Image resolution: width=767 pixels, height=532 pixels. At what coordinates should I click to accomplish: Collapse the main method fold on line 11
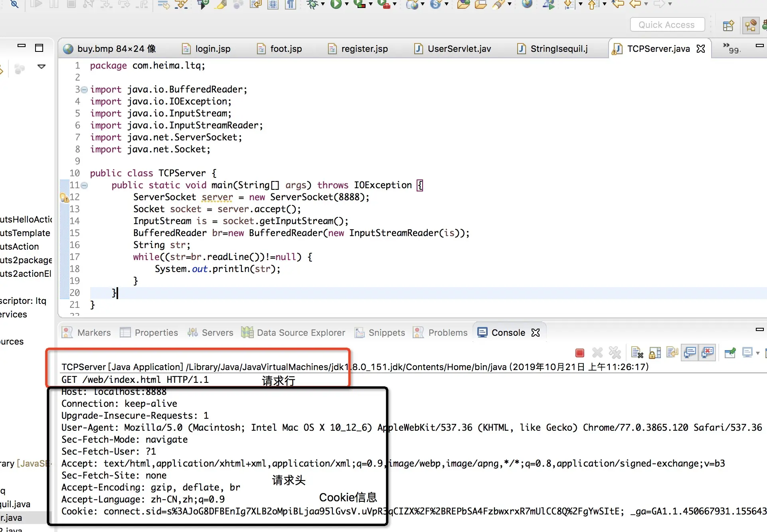coord(84,185)
